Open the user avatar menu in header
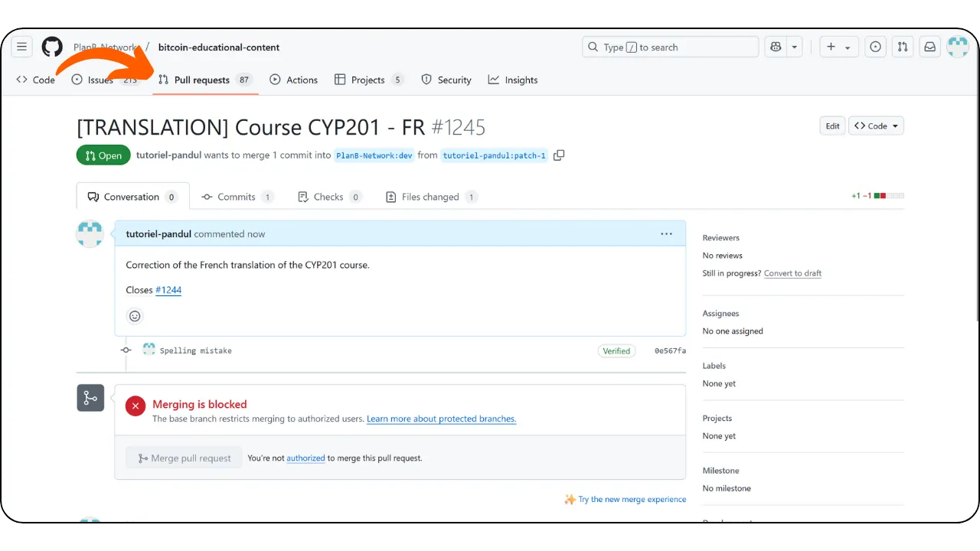 [958, 47]
